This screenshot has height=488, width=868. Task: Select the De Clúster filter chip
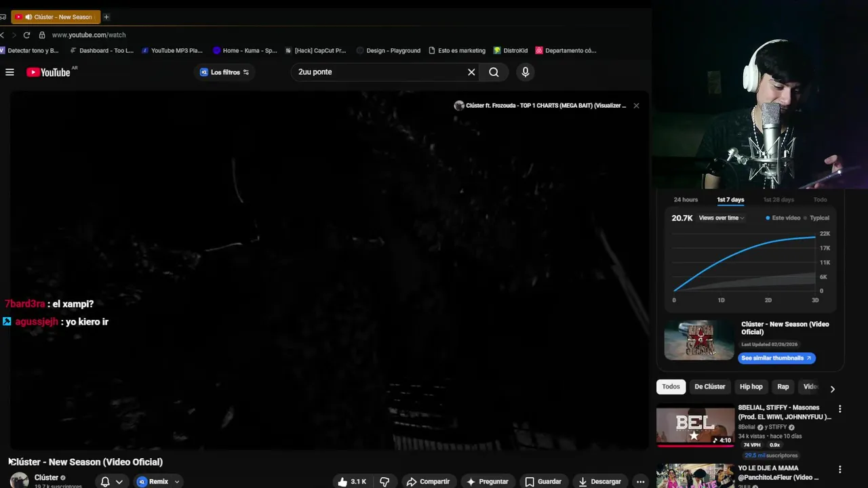click(x=710, y=386)
